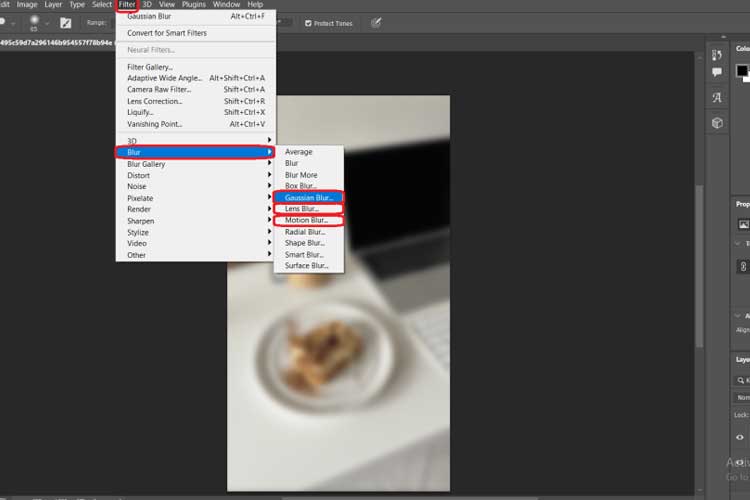Open the Layer menu in the menu bar
This screenshot has height=500, width=750.
pyautogui.click(x=53, y=4)
